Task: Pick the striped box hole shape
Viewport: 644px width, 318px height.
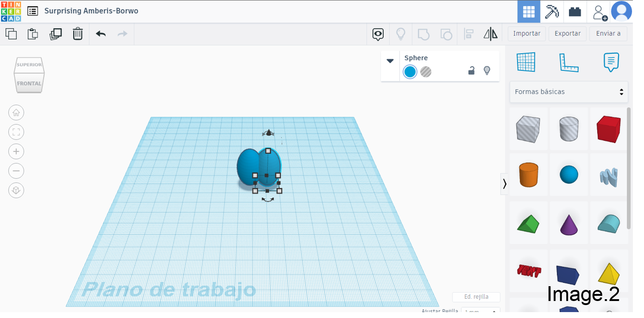Action: point(528,129)
